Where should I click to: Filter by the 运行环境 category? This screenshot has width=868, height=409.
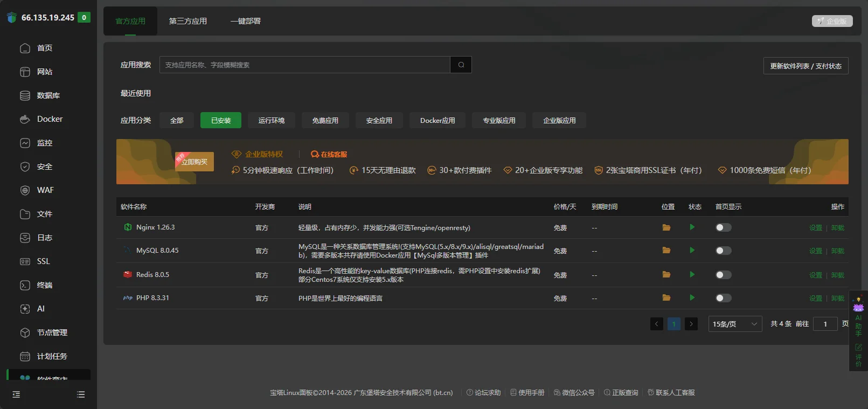pyautogui.click(x=272, y=120)
